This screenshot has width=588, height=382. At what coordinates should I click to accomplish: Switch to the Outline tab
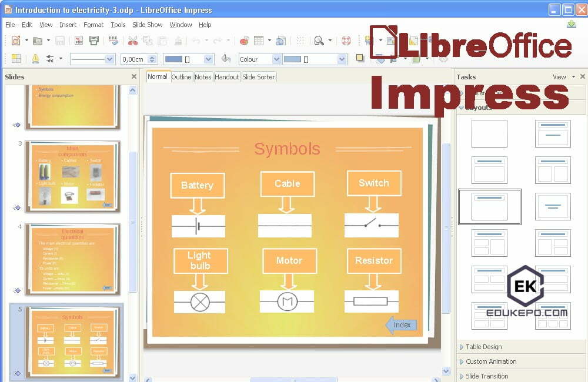click(x=181, y=76)
